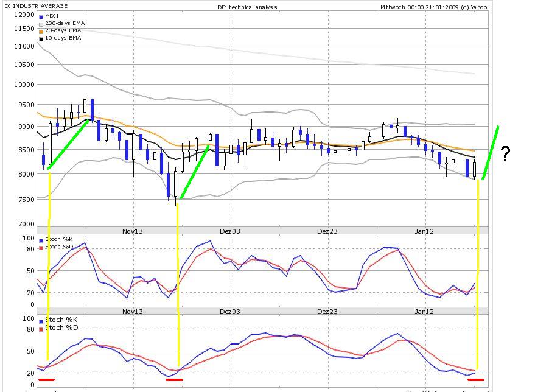Click the 50 label of upper stochastic axis
The height and width of the screenshot is (392, 535).
coord(30,271)
